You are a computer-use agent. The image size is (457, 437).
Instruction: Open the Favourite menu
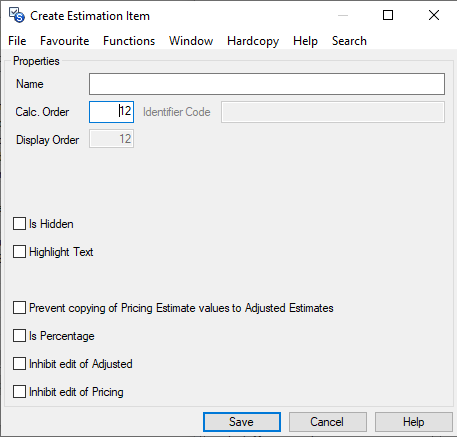pyautogui.click(x=65, y=41)
